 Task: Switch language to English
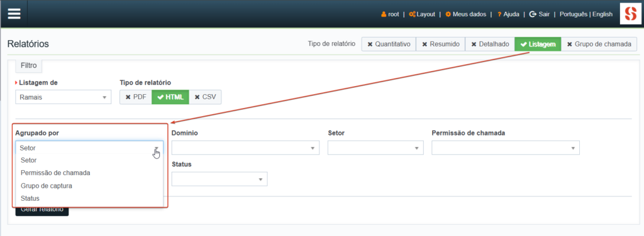click(x=602, y=14)
